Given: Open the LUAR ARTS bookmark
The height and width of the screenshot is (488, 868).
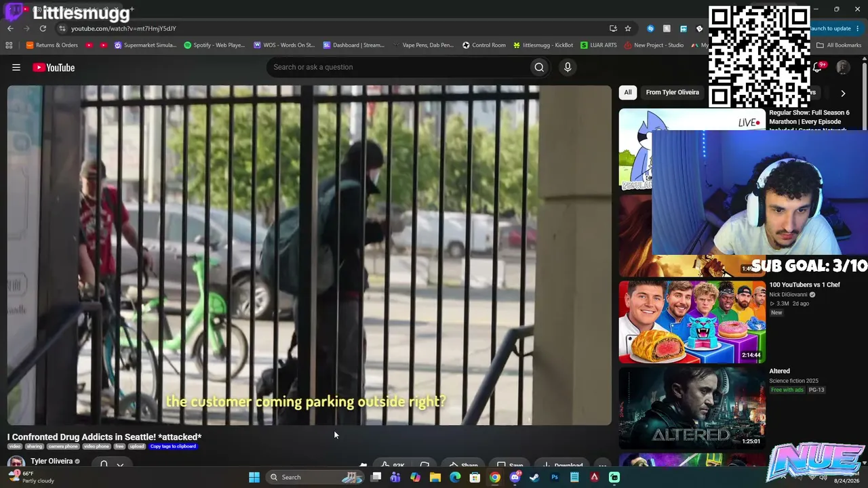Looking at the screenshot, I should pos(599,45).
